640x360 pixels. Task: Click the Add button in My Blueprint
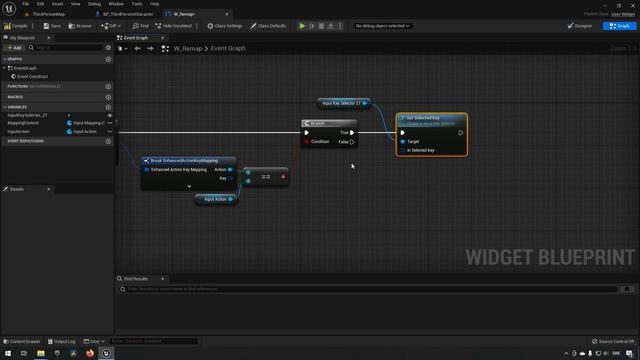(14, 48)
